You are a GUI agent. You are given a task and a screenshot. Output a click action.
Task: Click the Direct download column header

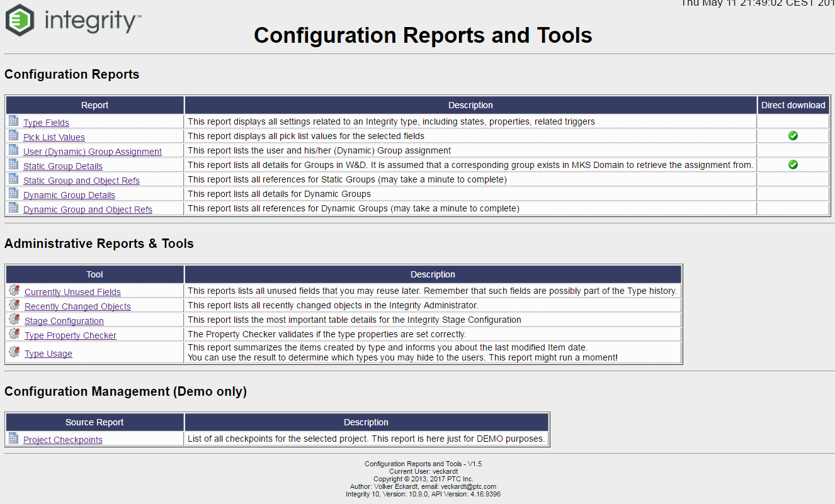pos(793,105)
